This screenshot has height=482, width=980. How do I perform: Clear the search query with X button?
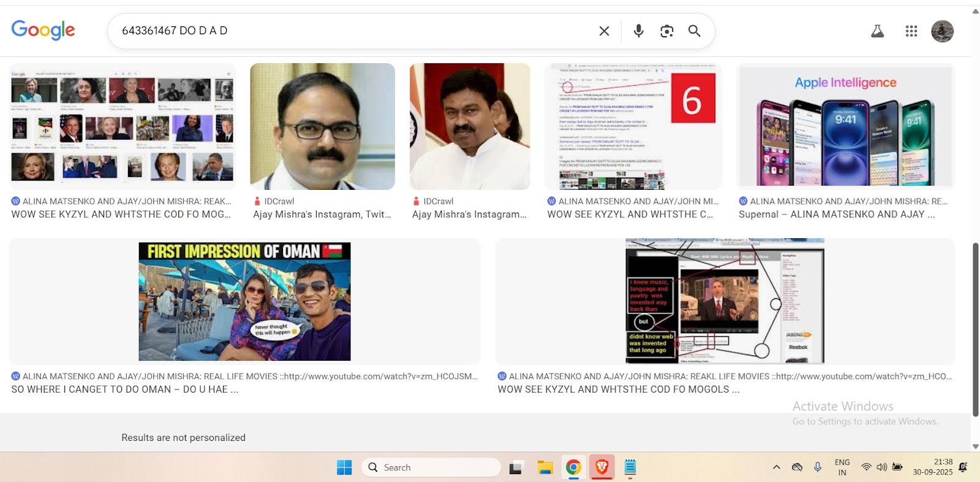[604, 31]
